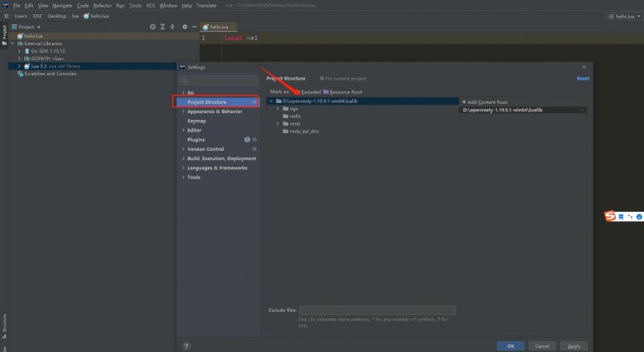Expand the Go SDK 1.15.12 library node
The image size is (644, 352).
(18, 51)
